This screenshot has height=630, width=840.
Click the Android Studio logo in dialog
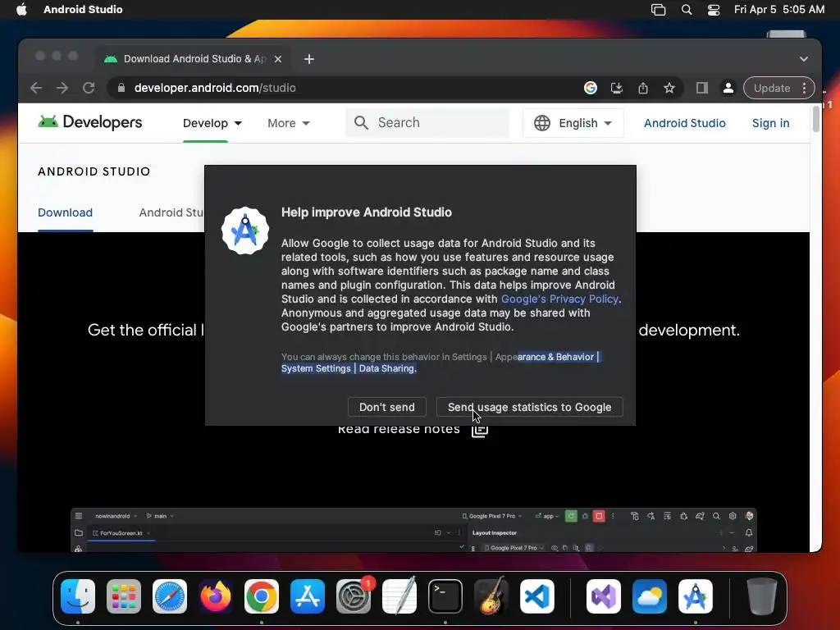pyautogui.click(x=245, y=231)
